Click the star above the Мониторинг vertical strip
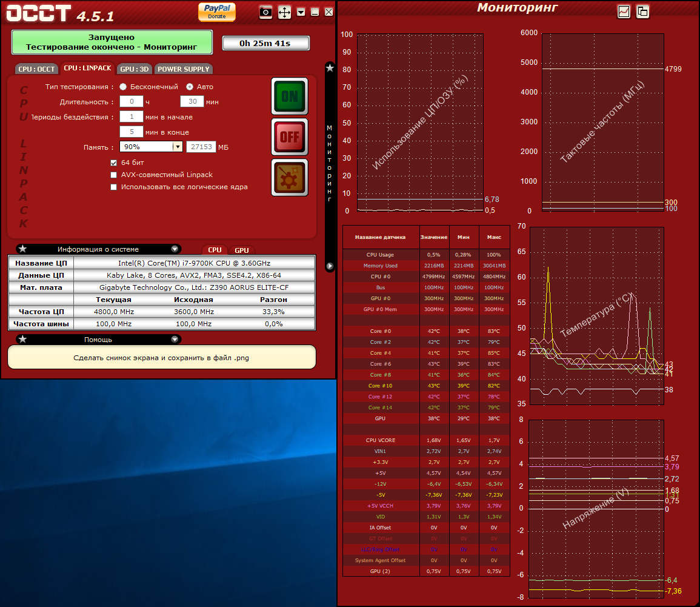Screen dimensions: 700x607 pyautogui.click(x=330, y=68)
